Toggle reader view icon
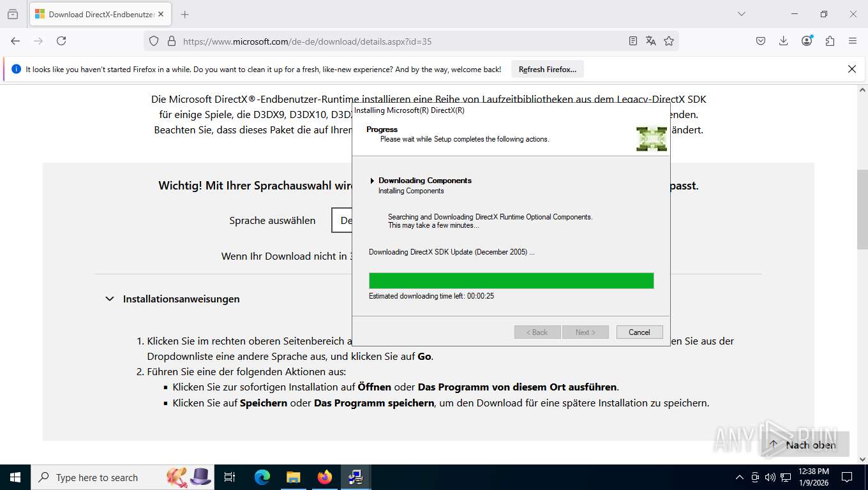 (x=632, y=41)
